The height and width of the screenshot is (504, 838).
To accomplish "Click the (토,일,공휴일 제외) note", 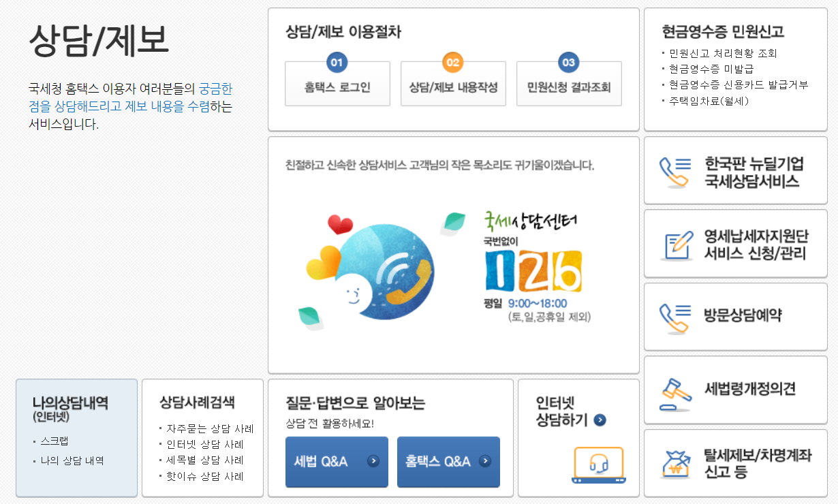I will [549, 317].
